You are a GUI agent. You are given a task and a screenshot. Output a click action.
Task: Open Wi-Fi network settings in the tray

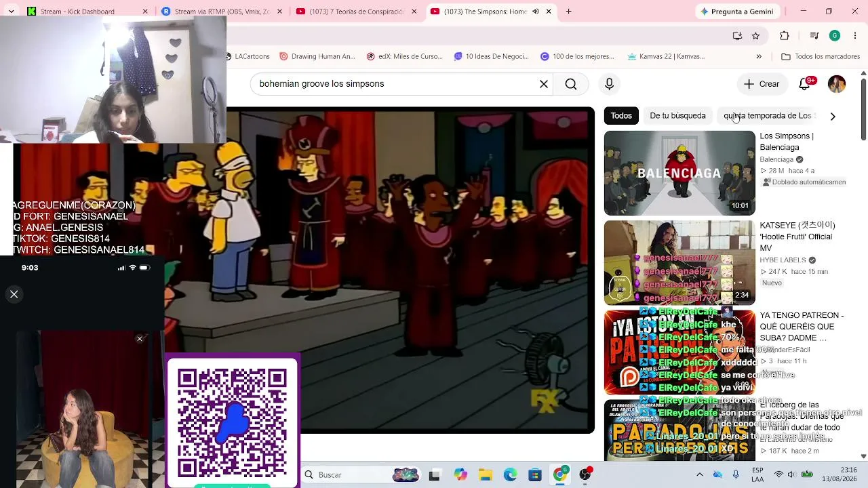tap(778, 474)
